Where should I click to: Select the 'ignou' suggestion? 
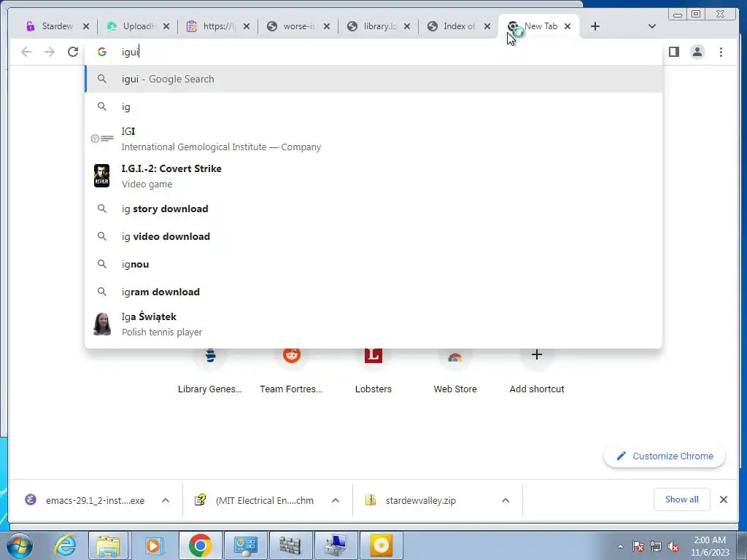[373, 264]
